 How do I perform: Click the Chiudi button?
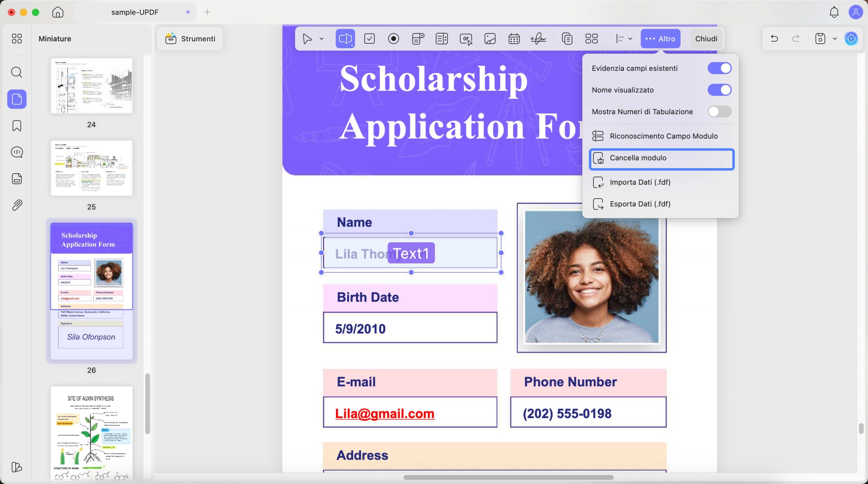coord(706,39)
